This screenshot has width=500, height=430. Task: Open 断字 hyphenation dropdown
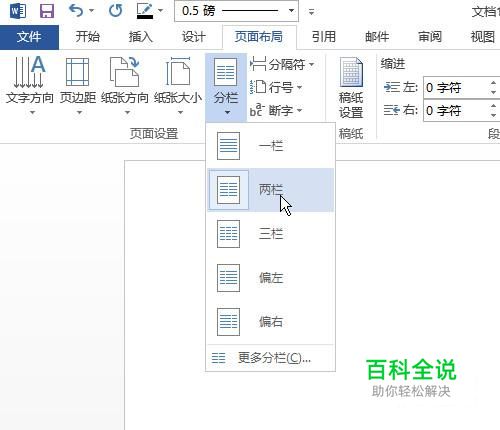coord(276,110)
